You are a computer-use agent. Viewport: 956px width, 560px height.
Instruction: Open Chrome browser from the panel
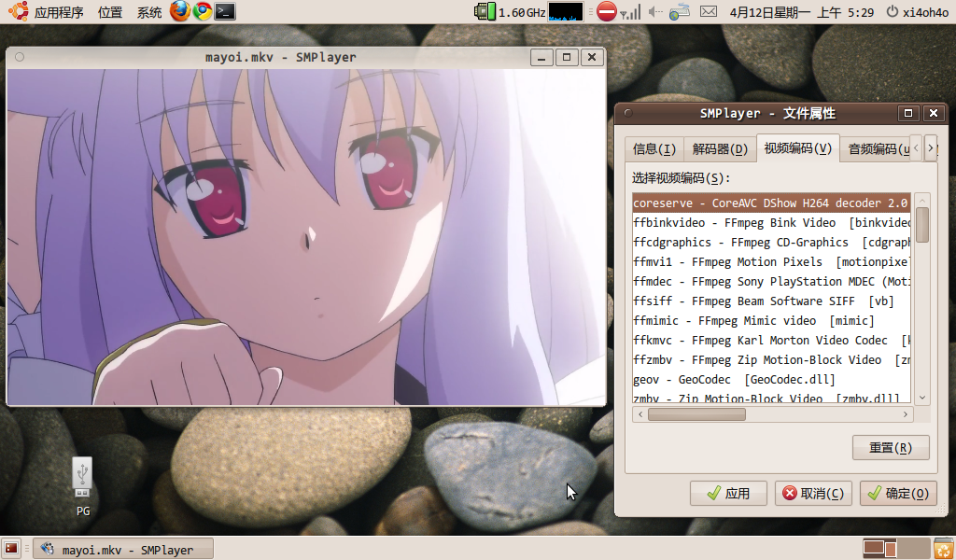click(x=202, y=12)
